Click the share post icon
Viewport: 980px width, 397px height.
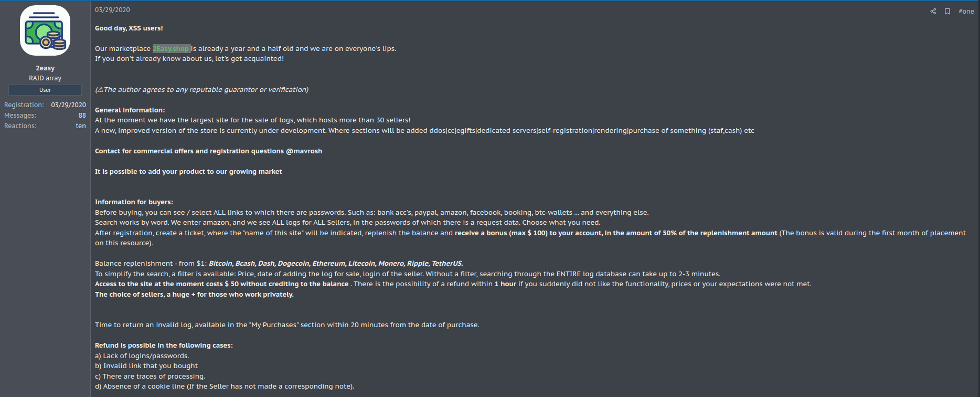click(x=933, y=12)
